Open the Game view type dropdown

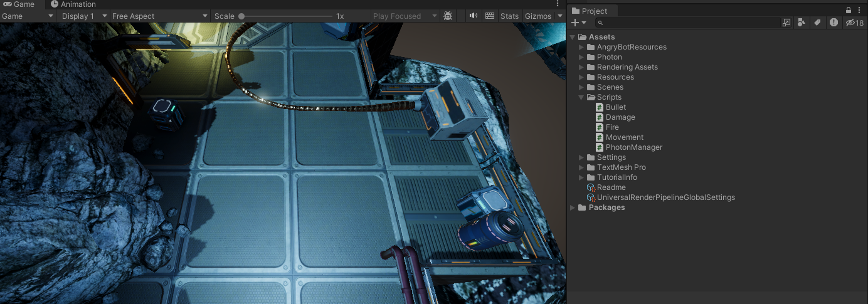29,16
